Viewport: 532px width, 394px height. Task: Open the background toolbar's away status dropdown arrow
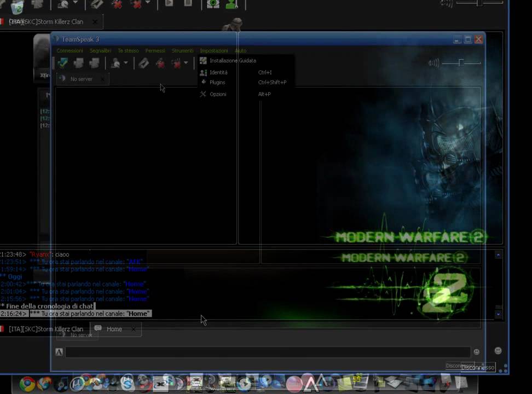(x=76, y=2)
